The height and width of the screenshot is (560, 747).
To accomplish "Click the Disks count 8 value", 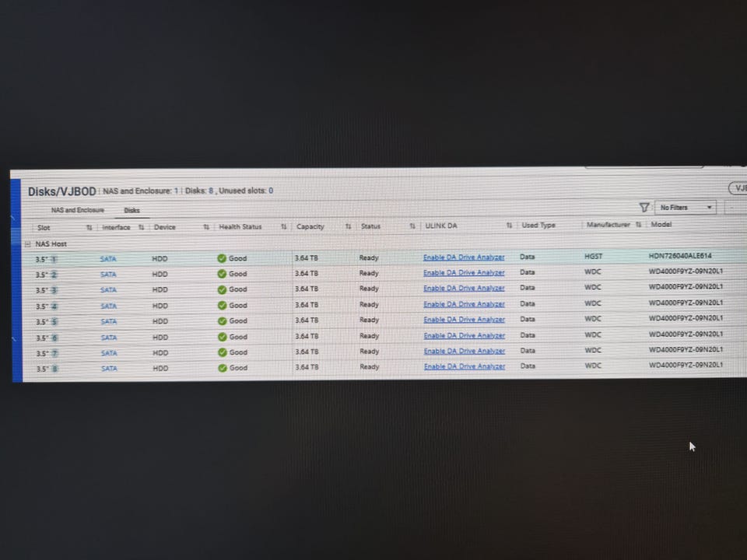I will pyautogui.click(x=211, y=191).
